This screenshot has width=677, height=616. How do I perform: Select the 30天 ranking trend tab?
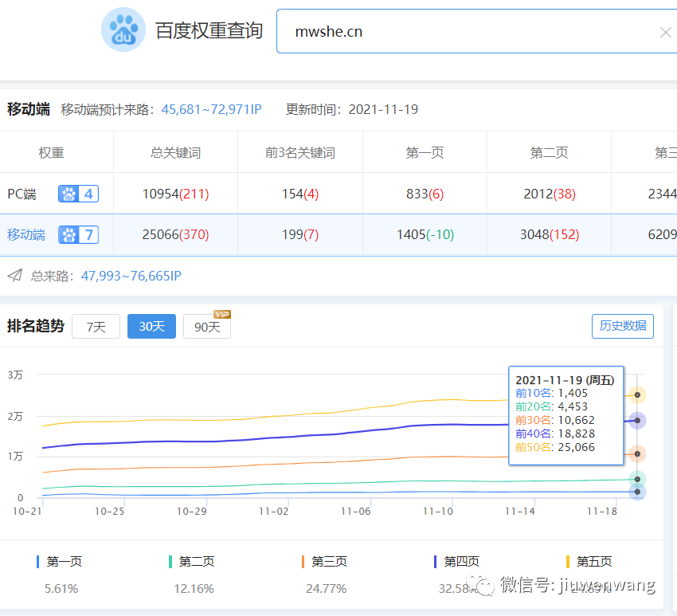[151, 326]
